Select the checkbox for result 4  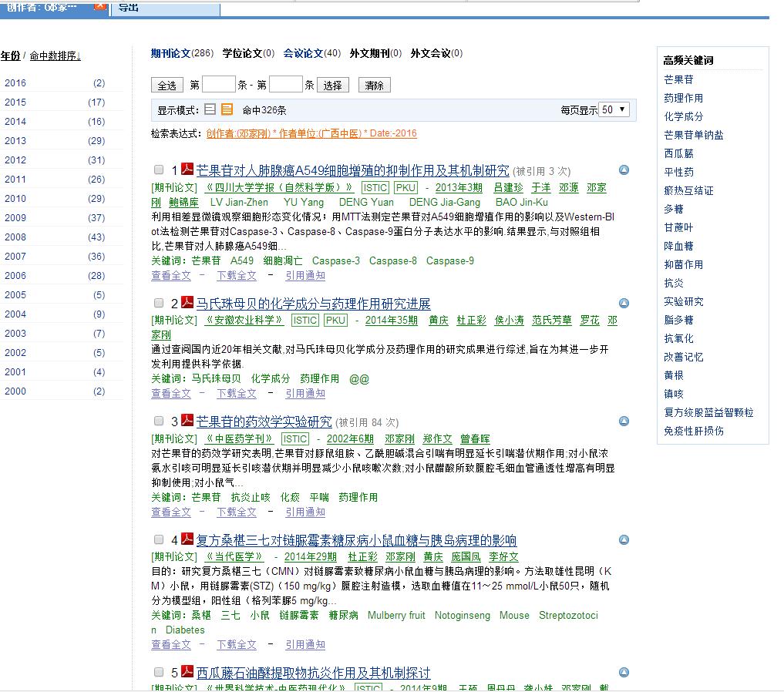click(x=159, y=540)
